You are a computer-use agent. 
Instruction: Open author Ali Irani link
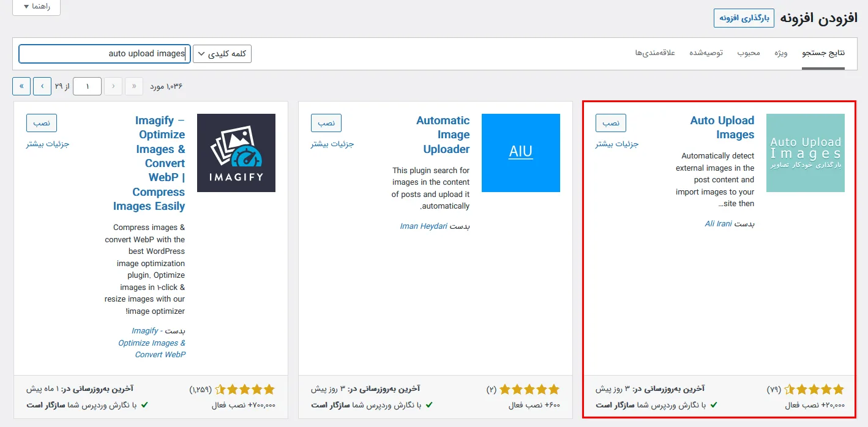click(718, 224)
